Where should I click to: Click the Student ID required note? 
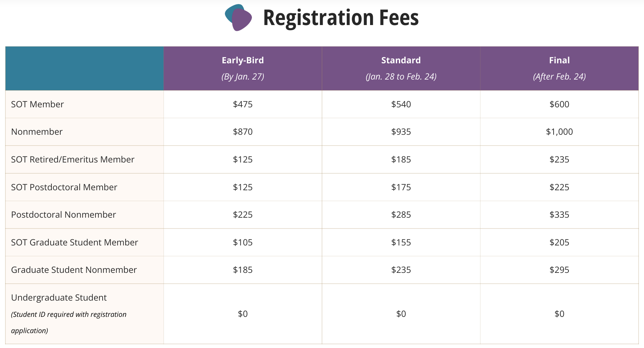(x=69, y=322)
